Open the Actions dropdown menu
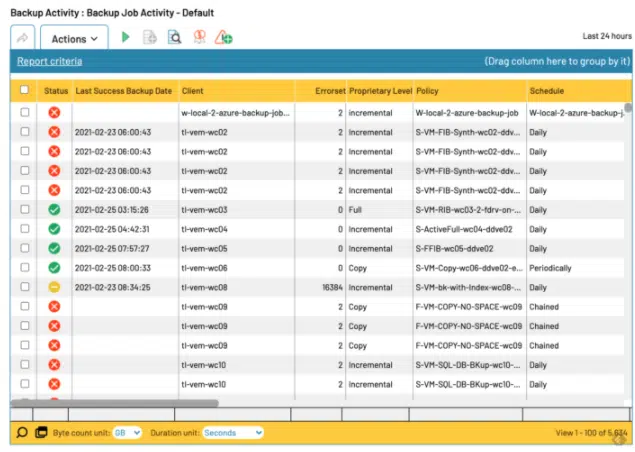 75,38
